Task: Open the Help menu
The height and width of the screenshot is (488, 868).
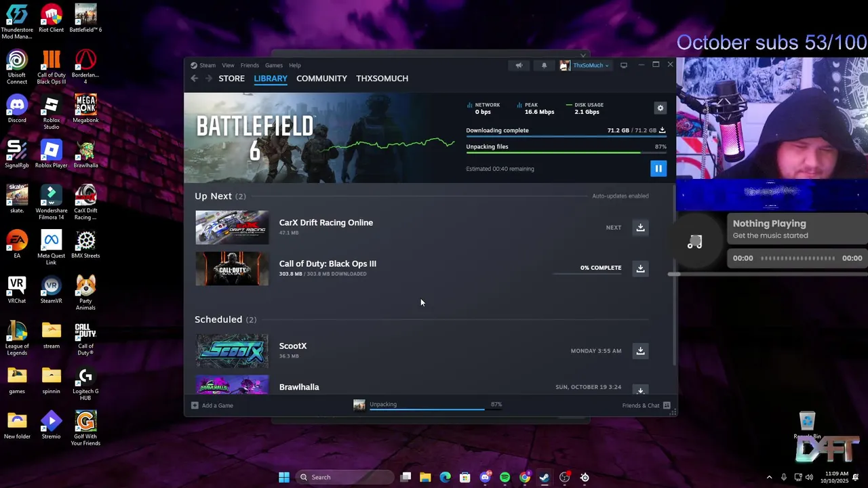Action: (295, 66)
